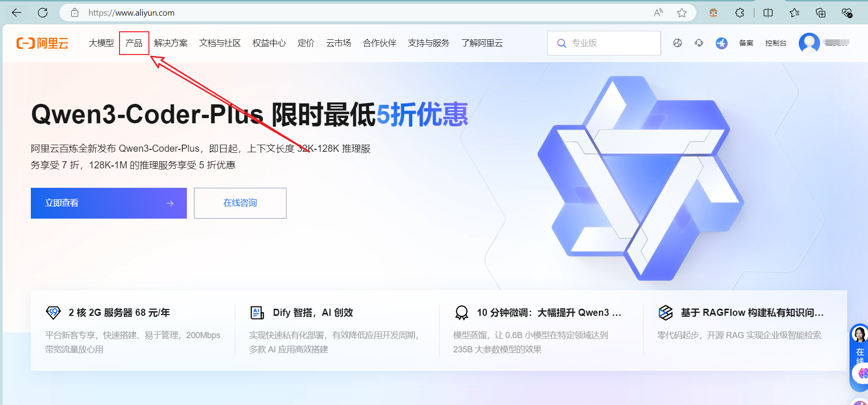Click the 备案 link
The width and height of the screenshot is (868, 405).
point(746,43)
